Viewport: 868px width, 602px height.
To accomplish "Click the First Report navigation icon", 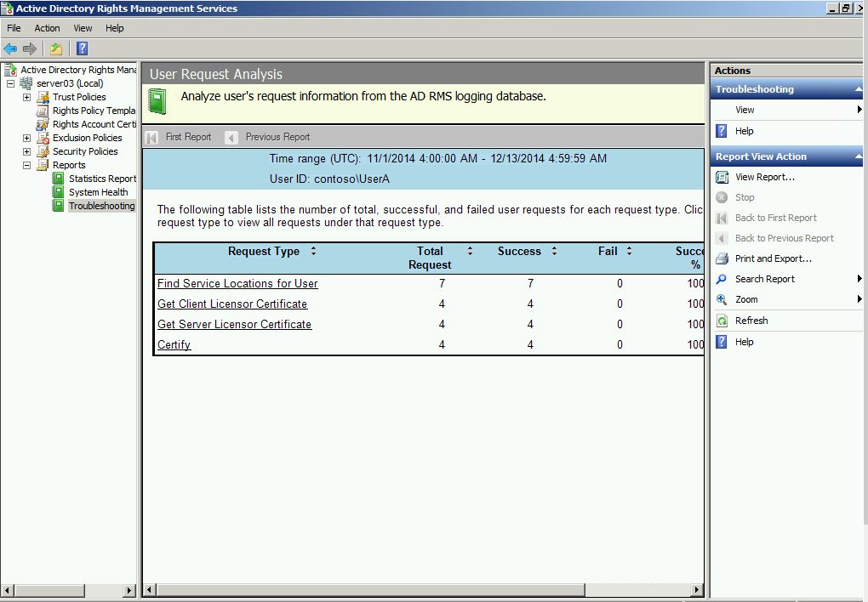I will click(151, 137).
